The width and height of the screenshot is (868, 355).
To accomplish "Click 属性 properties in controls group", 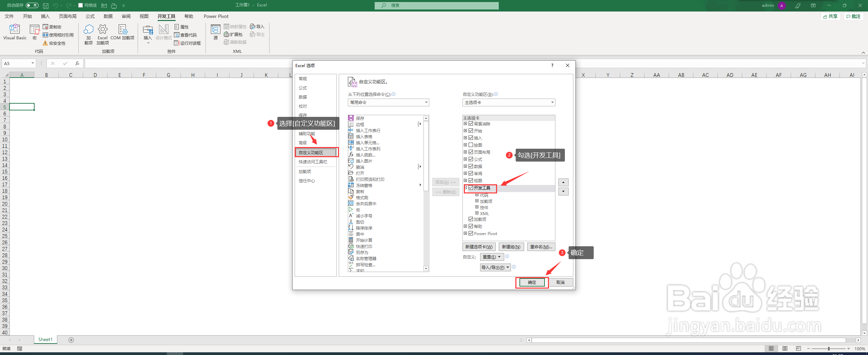I will point(182,27).
